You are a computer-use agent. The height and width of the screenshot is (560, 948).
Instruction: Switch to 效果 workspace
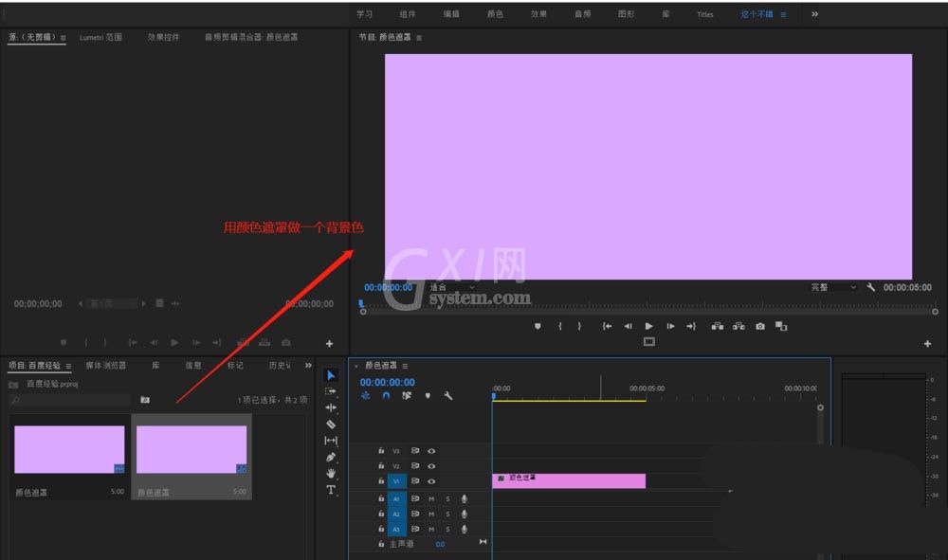point(538,14)
